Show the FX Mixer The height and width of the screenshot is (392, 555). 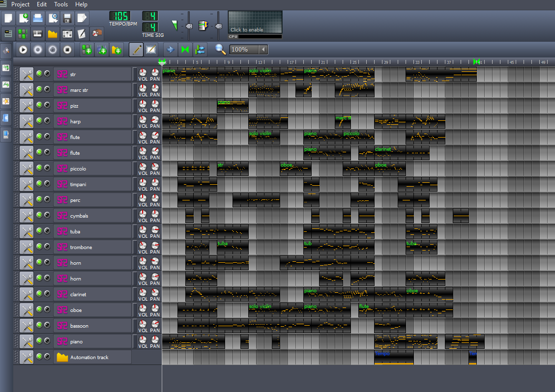pos(67,33)
